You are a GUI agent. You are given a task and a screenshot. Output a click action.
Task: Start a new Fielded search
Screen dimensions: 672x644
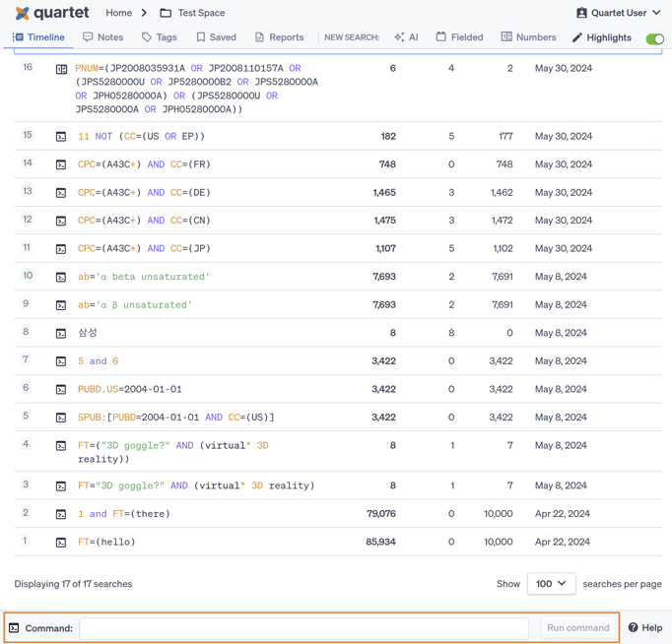[459, 37]
